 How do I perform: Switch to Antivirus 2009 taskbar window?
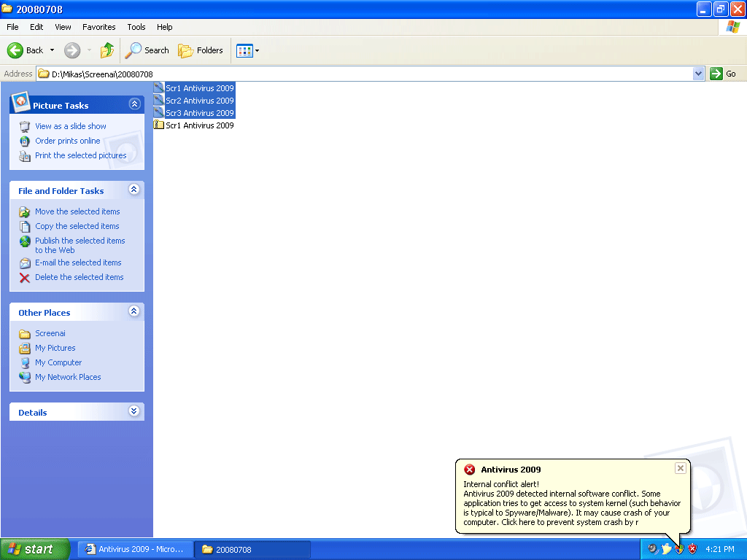point(136,549)
